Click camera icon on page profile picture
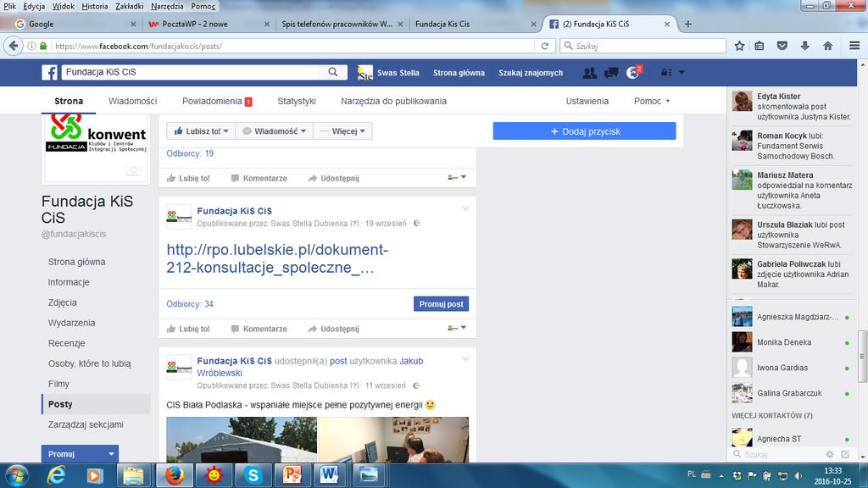The height and width of the screenshot is (488, 868). click(133, 169)
